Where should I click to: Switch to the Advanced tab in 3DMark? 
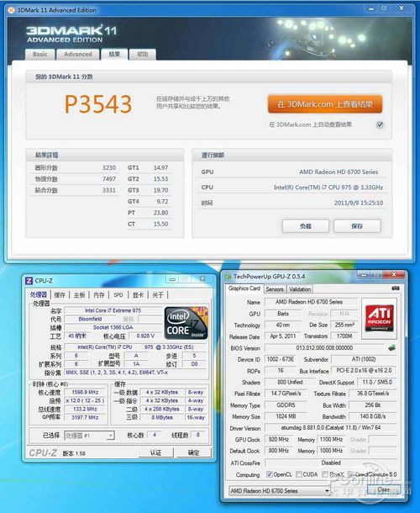pos(78,55)
